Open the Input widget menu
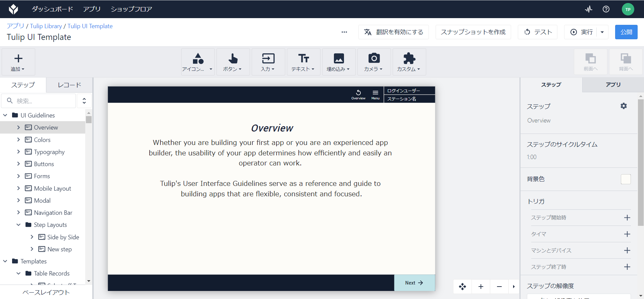The height and width of the screenshot is (299, 644). [268, 62]
